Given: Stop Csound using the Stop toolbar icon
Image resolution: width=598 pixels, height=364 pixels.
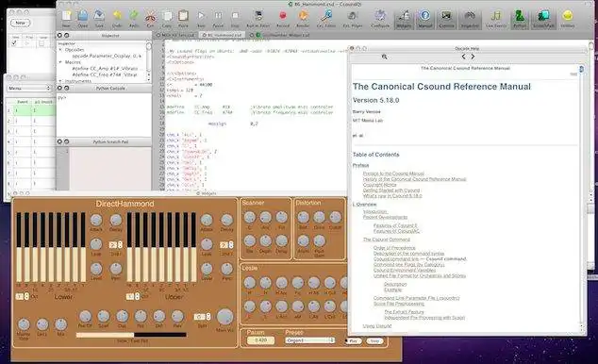Looking at the screenshot, I should pos(235,18).
